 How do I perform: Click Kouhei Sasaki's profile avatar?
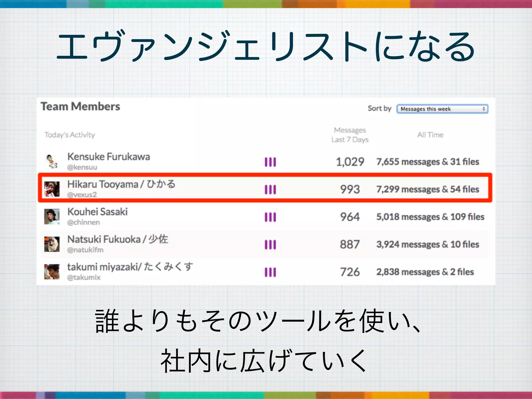click(x=52, y=216)
